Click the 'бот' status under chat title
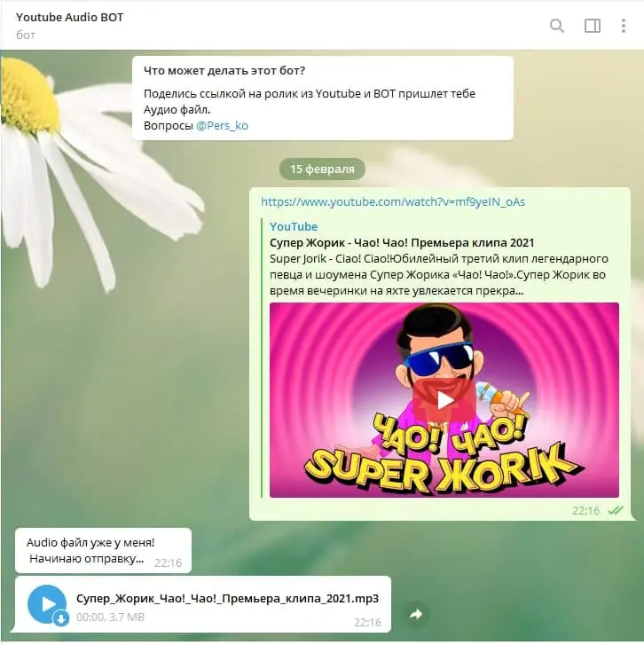The image size is (644, 645). click(x=26, y=35)
